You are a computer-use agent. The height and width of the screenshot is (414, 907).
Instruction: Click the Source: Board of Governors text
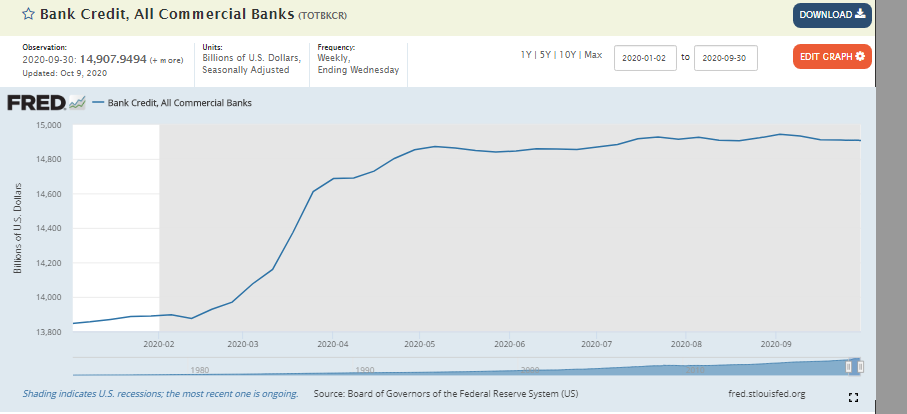tap(445, 394)
